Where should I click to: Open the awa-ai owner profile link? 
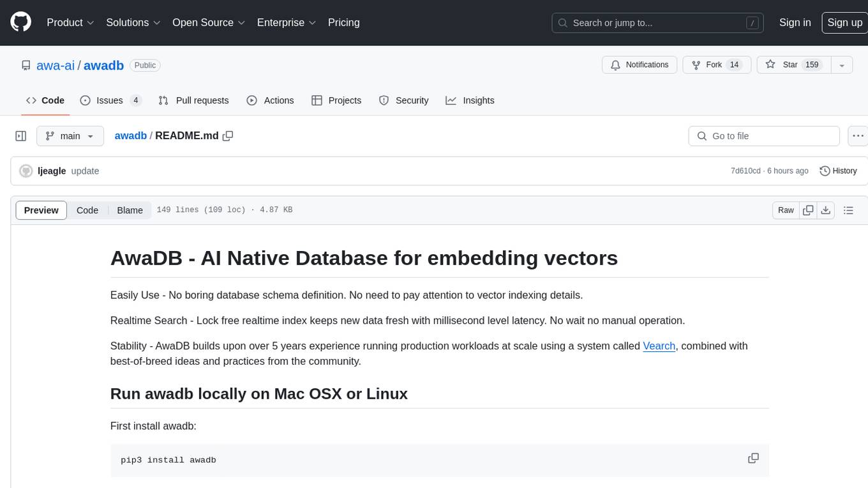click(x=56, y=65)
